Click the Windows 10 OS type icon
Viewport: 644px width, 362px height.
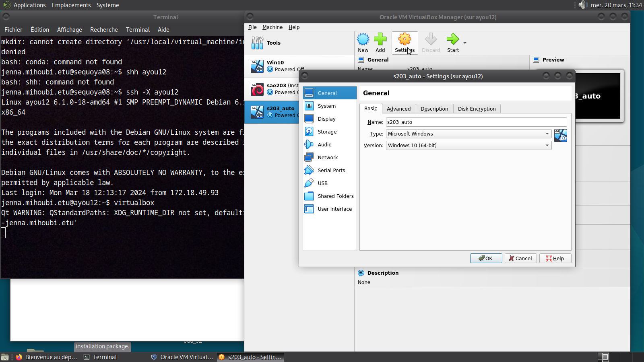click(x=560, y=136)
